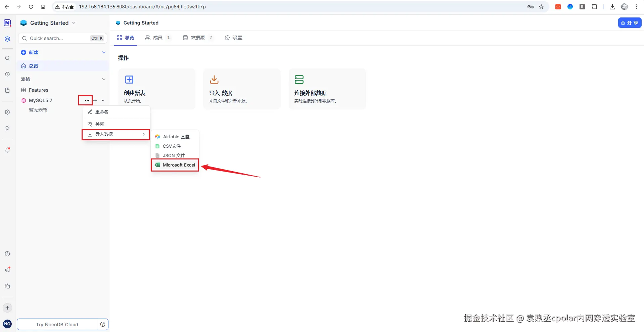This screenshot has height=332, width=644.
Task: Click the browser back arrow
Action: coord(7,7)
